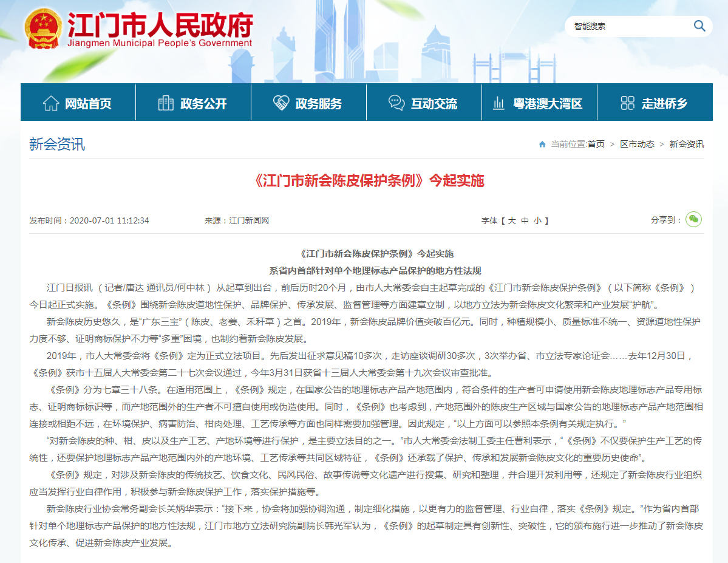This screenshot has width=728, height=563.
Task: Click the building icon beside 政务公开
Action: coord(166,103)
